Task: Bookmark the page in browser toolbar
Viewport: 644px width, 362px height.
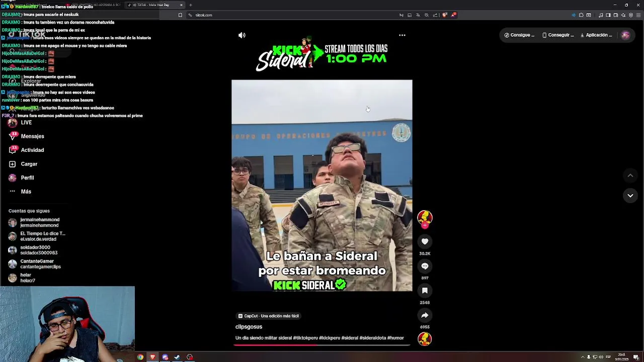Action: click(180, 15)
